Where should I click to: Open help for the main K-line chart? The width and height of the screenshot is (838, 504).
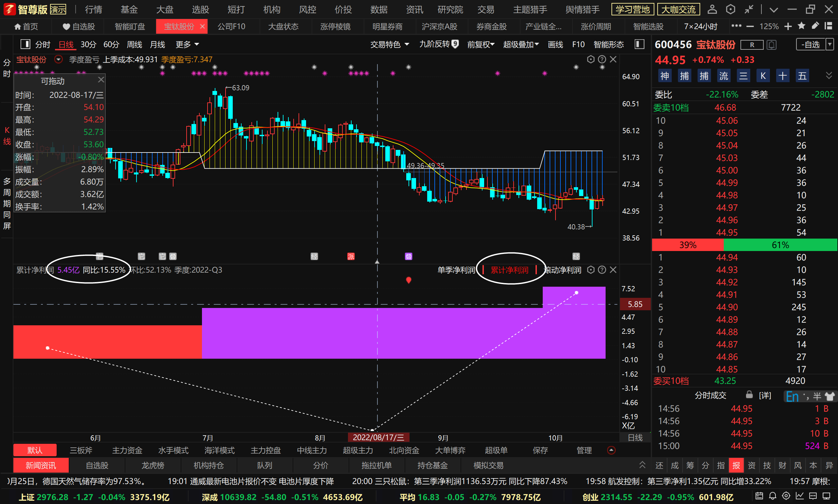tap(602, 60)
